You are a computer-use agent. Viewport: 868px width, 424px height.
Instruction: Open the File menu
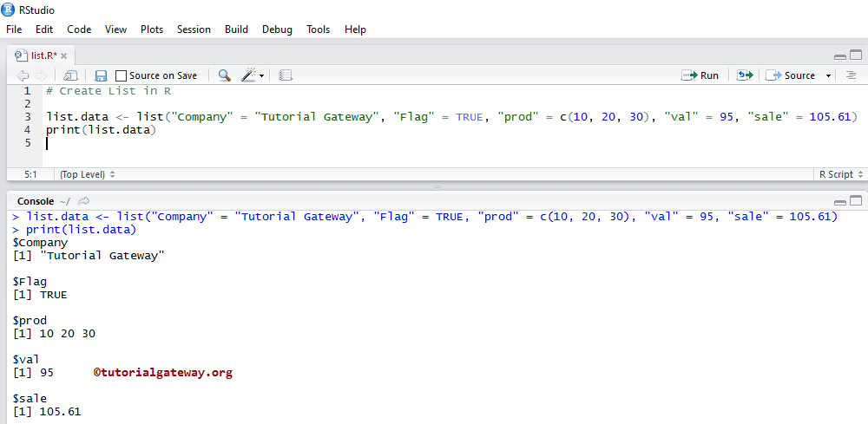point(14,29)
